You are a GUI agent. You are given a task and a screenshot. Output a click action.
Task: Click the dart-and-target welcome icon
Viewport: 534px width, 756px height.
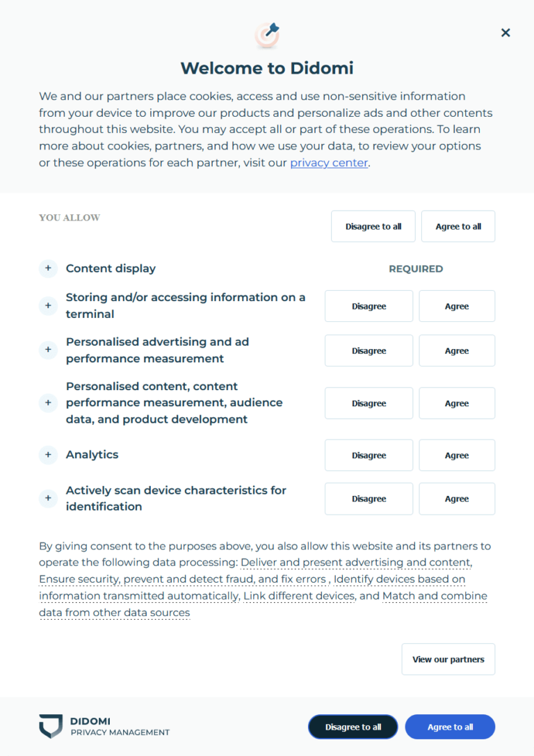(x=266, y=33)
